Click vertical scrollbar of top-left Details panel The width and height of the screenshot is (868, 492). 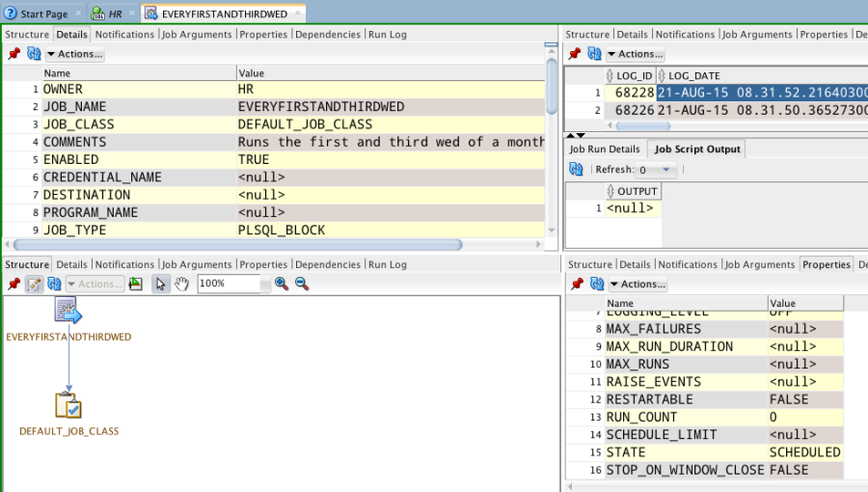pos(552,86)
